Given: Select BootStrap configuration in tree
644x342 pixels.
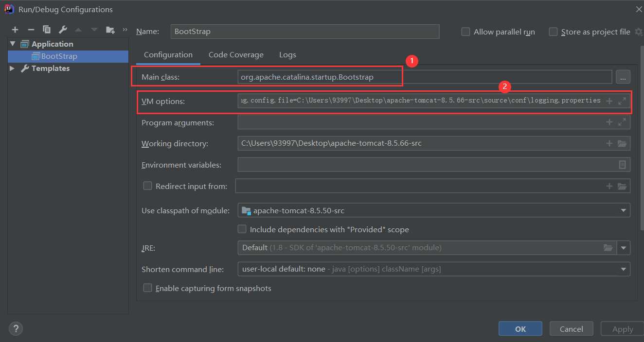Looking at the screenshot, I should [x=68, y=56].
